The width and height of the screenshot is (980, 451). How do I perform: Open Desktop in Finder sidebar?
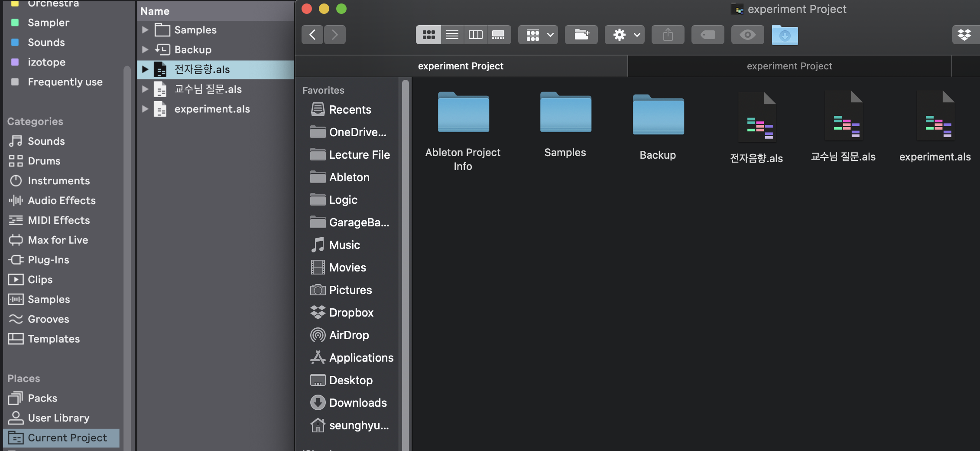(x=342, y=380)
